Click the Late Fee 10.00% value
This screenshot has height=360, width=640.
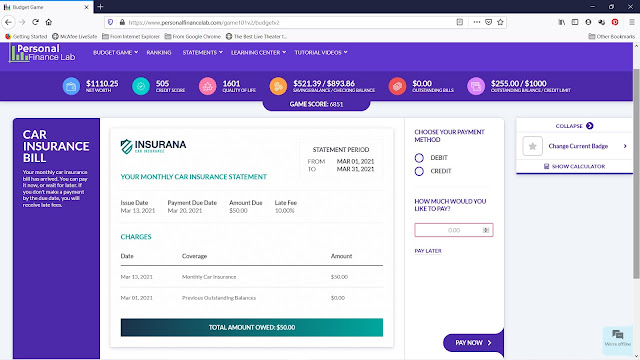point(284,211)
